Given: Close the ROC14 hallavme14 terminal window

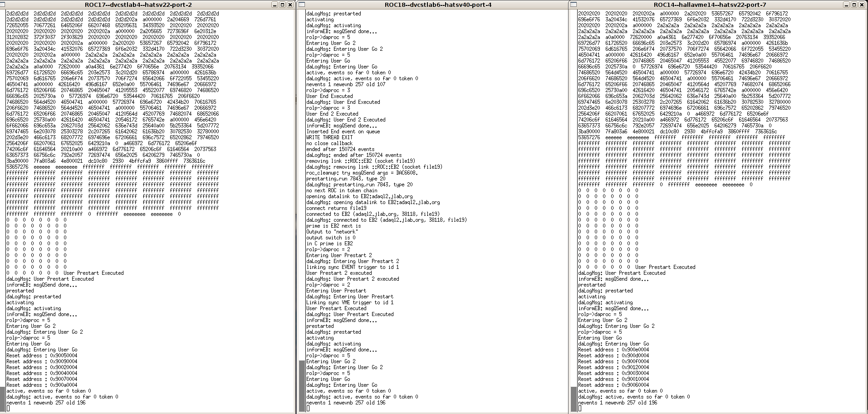Looking at the screenshot, I should (861, 5).
